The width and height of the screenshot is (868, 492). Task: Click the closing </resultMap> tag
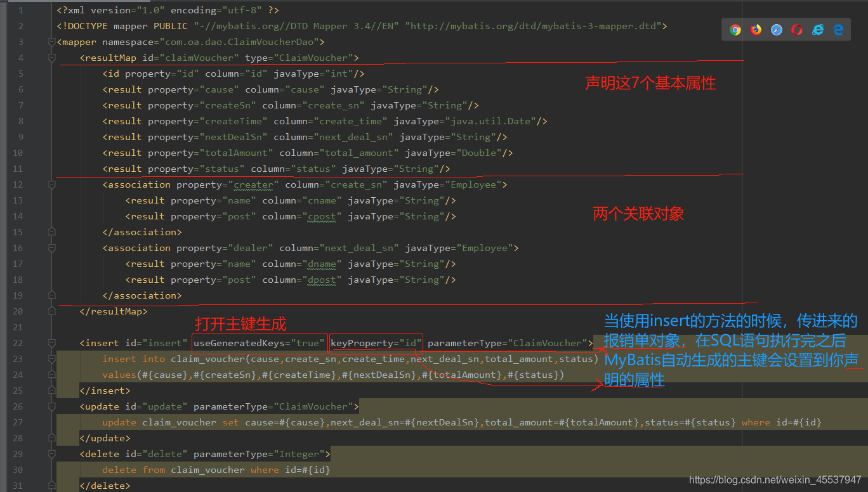(114, 311)
